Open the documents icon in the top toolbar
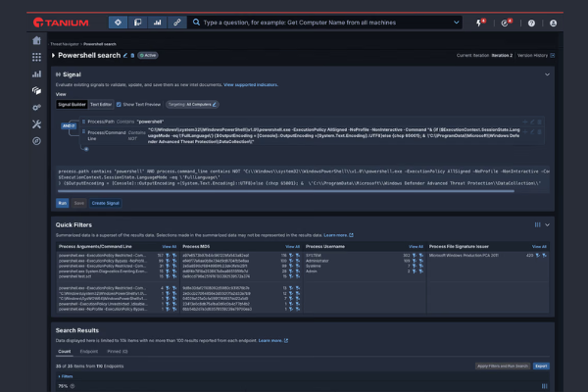Image resolution: width=588 pixels, height=392 pixels. pyautogui.click(x=137, y=23)
